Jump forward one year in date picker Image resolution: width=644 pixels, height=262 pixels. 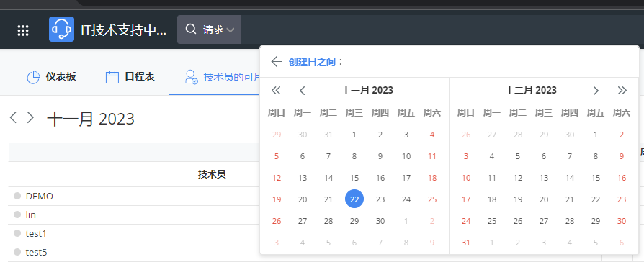pos(622,91)
